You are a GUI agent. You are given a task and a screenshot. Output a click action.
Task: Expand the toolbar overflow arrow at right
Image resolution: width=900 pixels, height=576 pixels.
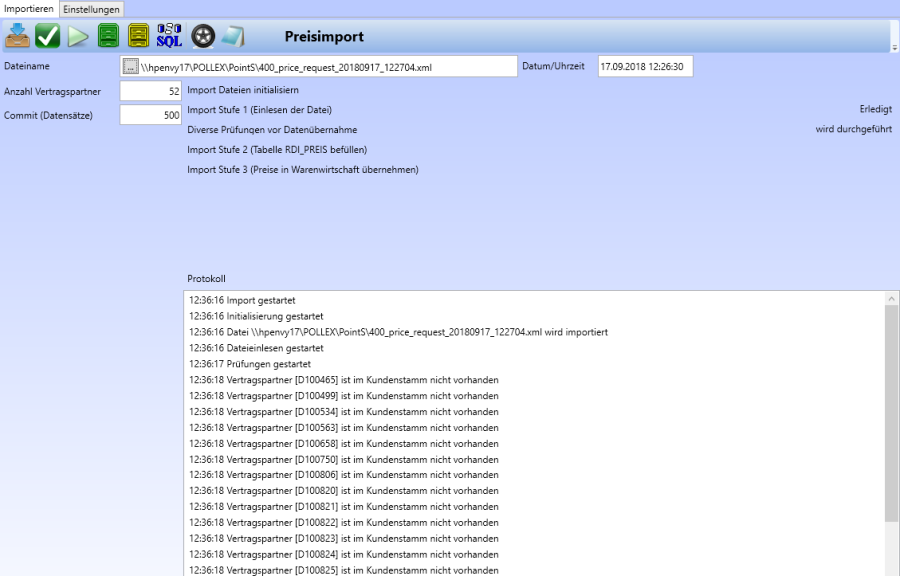[894, 47]
